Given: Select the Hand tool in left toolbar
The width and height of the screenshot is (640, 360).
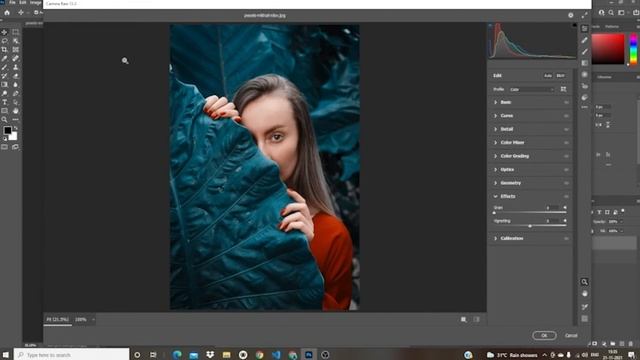Looking at the screenshot, I should pos(16,111).
